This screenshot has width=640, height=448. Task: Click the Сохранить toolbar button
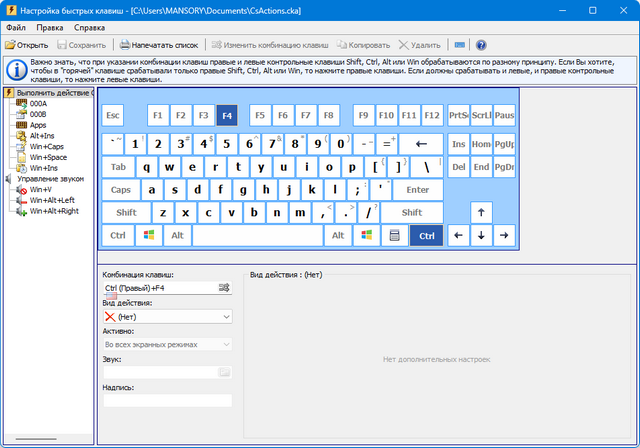click(82, 45)
